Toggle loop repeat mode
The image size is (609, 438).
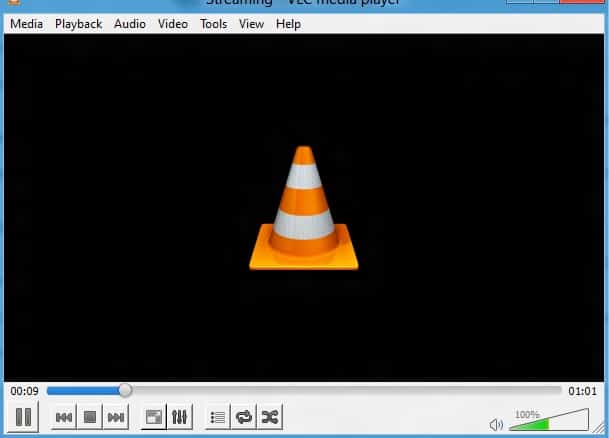click(243, 417)
